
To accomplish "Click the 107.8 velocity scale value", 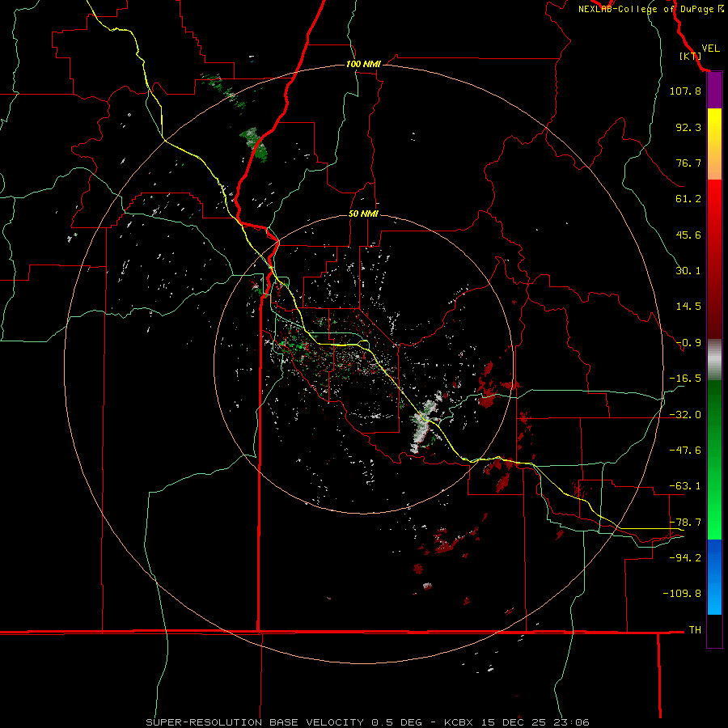I will pos(685,91).
